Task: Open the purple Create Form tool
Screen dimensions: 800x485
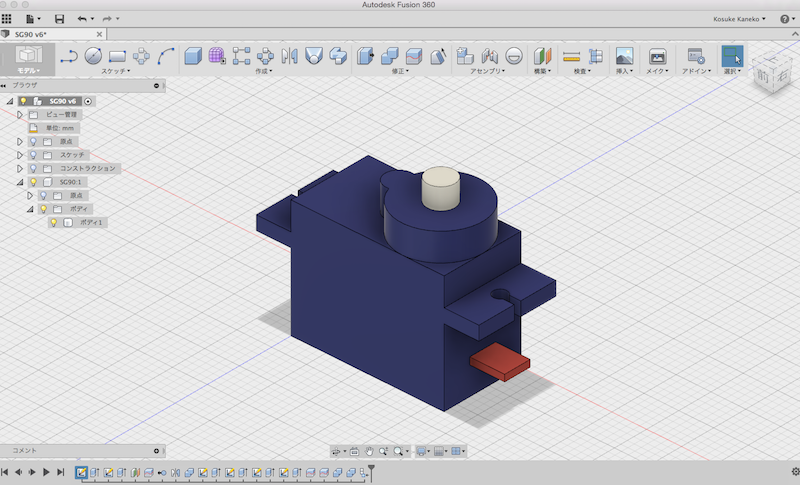Action: (x=217, y=56)
